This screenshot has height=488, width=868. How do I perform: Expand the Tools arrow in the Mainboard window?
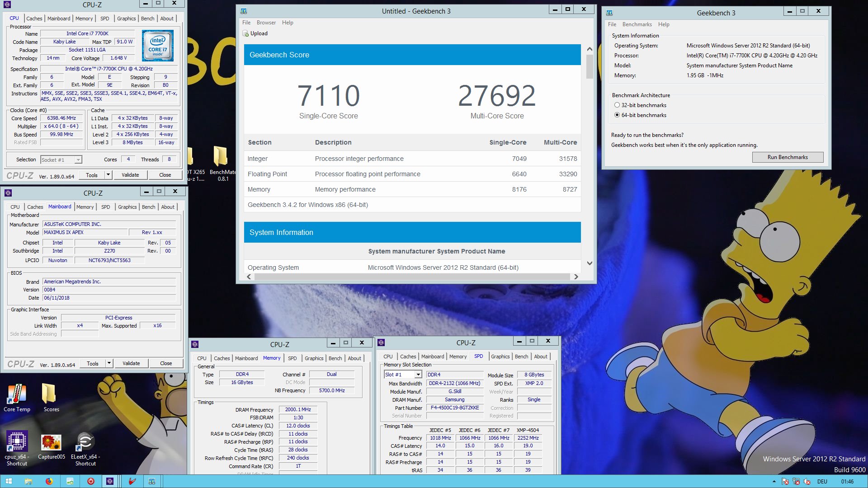coord(109,363)
